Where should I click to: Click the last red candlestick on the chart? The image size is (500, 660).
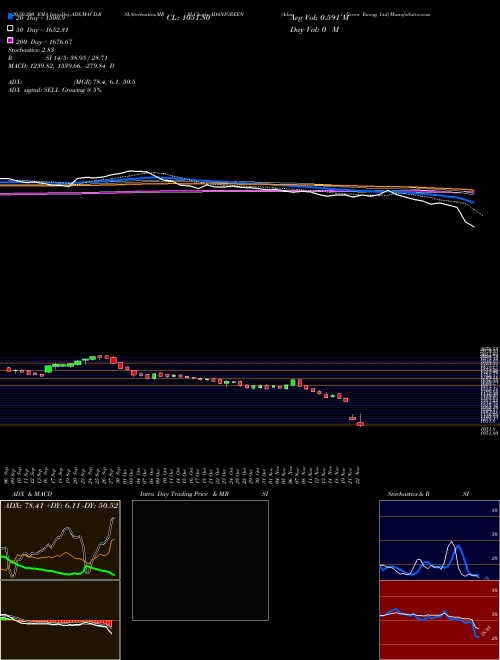(360, 423)
